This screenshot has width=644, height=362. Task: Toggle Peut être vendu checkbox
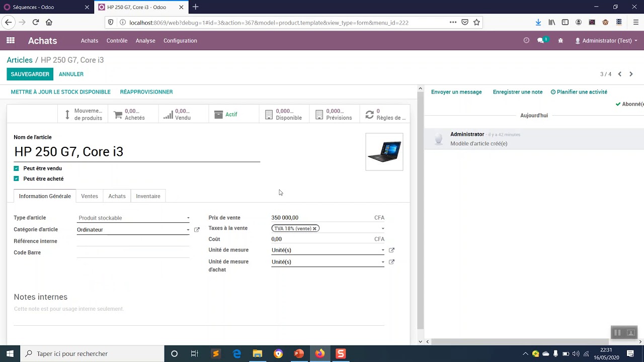(x=16, y=168)
